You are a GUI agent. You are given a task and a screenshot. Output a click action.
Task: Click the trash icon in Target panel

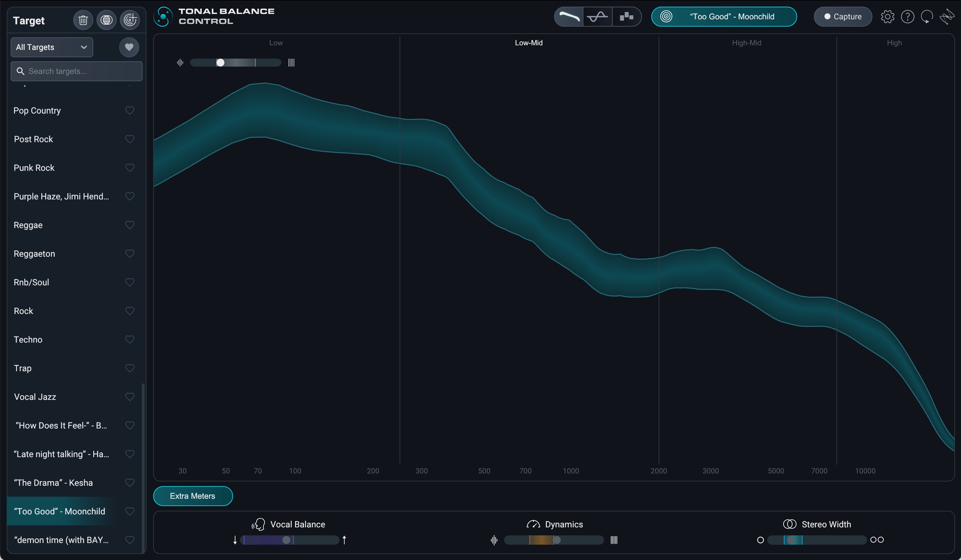click(x=83, y=20)
